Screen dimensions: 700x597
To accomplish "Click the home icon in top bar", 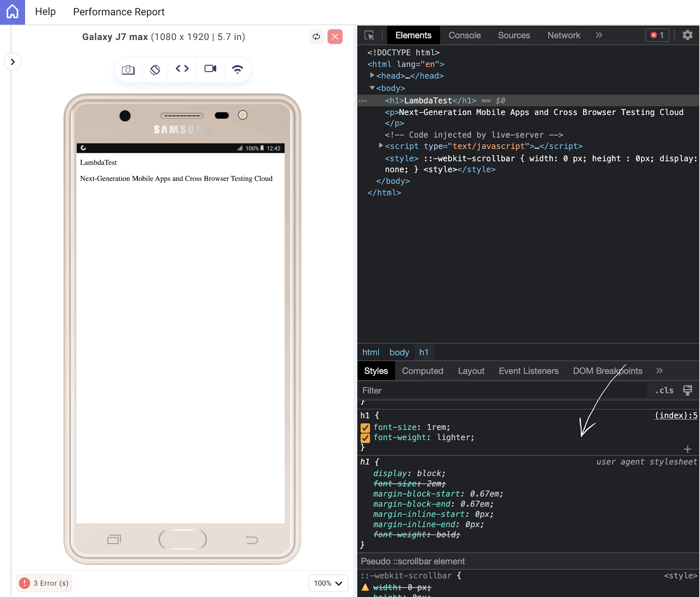I will click(12, 12).
